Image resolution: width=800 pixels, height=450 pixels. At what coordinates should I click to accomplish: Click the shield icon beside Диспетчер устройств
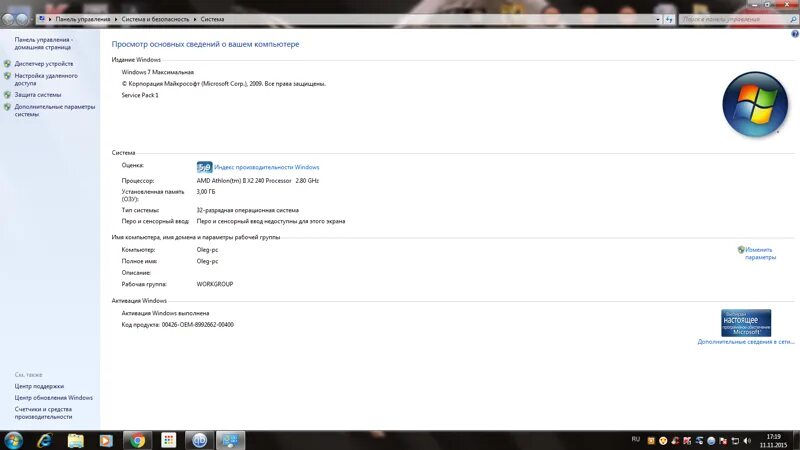pyautogui.click(x=7, y=64)
